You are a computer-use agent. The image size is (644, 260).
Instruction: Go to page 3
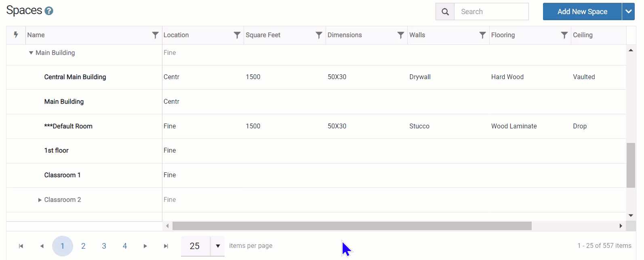(x=104, y=246)
